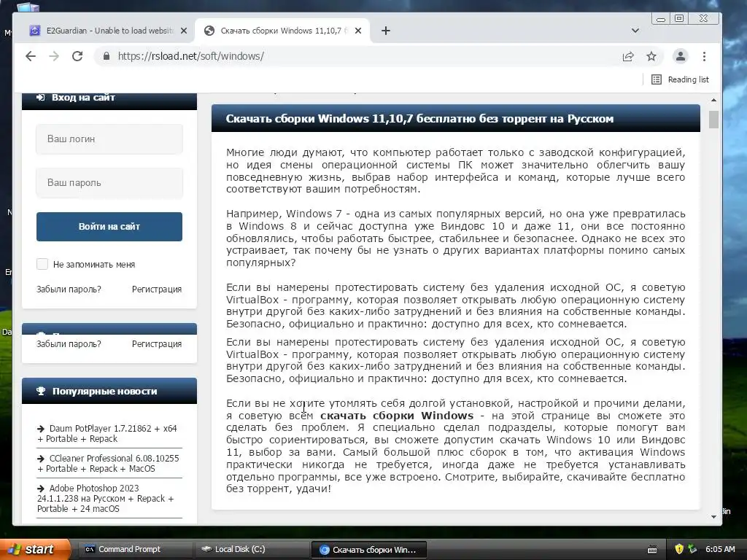Screen dimensions: 747x560
Task: Click the browser forward arrow
Action: click(54, 56)
